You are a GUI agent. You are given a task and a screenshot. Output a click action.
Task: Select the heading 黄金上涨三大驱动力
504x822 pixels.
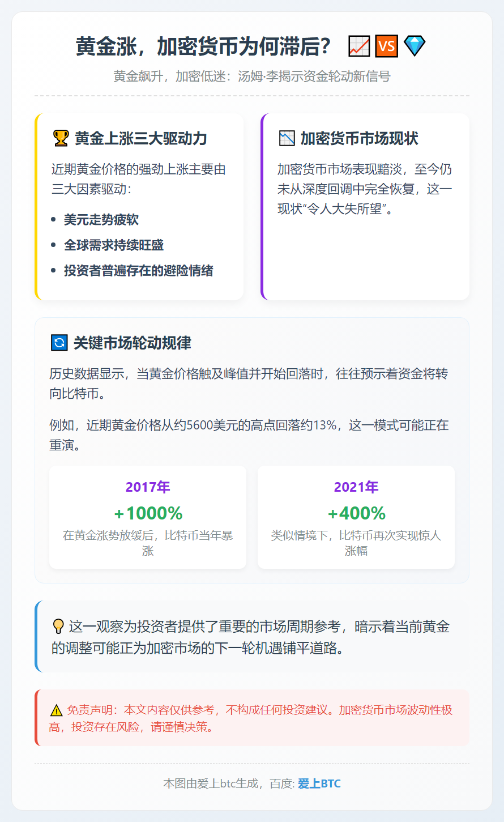[x=141, y=138]
